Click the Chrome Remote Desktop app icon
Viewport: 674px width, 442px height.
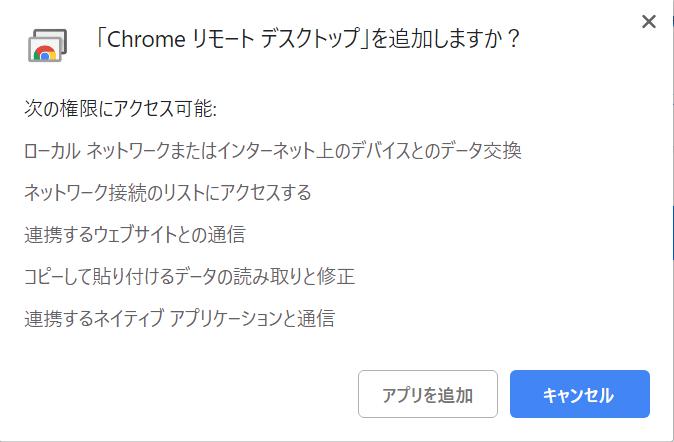coord(47,45)
